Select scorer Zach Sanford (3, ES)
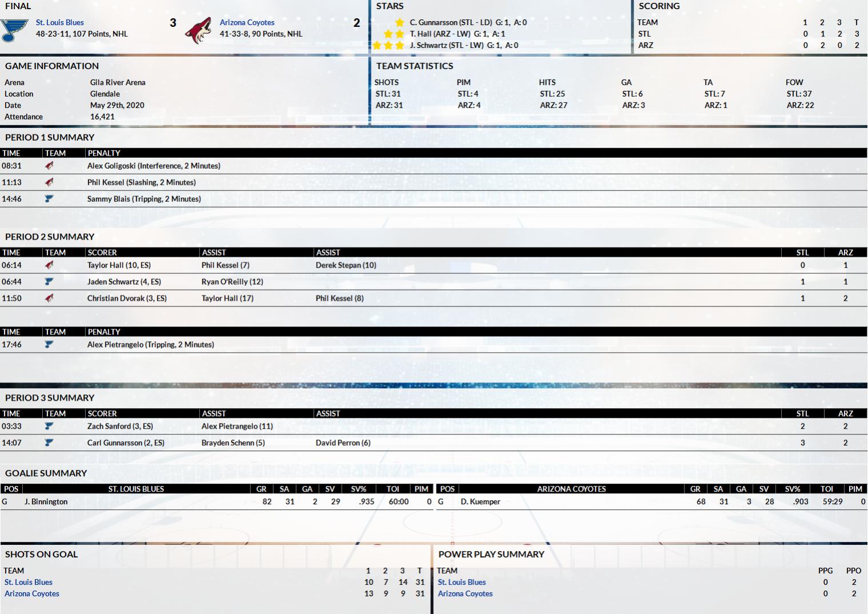This screenshot has height=614, width=868. (120, 426)
